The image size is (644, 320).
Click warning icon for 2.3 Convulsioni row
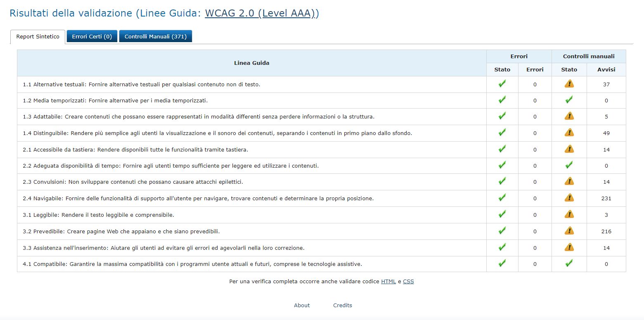point(569,181)
